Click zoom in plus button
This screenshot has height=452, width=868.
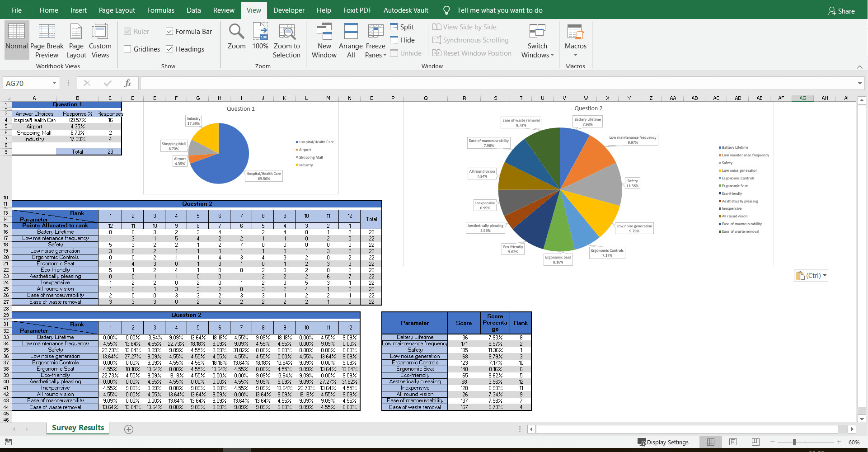coord(839,442)
